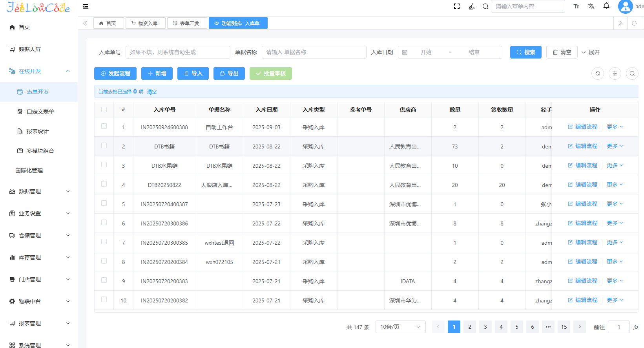Click the notification bell icon
This screenshot has width=644, height=348.
tap(606, 6)
